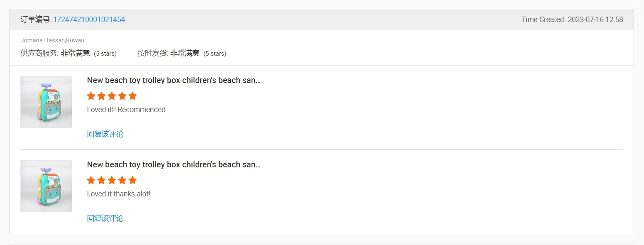Open the first review's product thumbnail

coord(47,102)
